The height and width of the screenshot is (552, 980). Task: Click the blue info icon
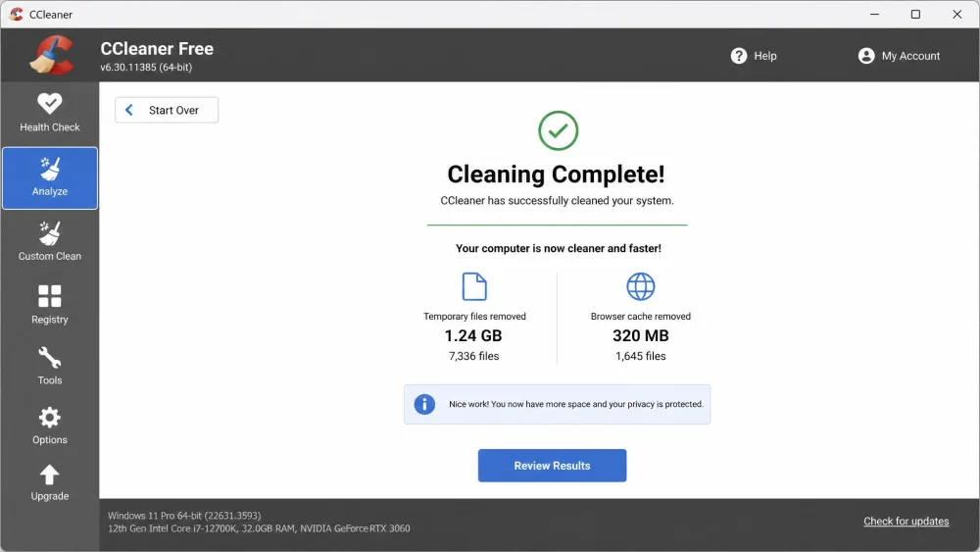(424, 404)
